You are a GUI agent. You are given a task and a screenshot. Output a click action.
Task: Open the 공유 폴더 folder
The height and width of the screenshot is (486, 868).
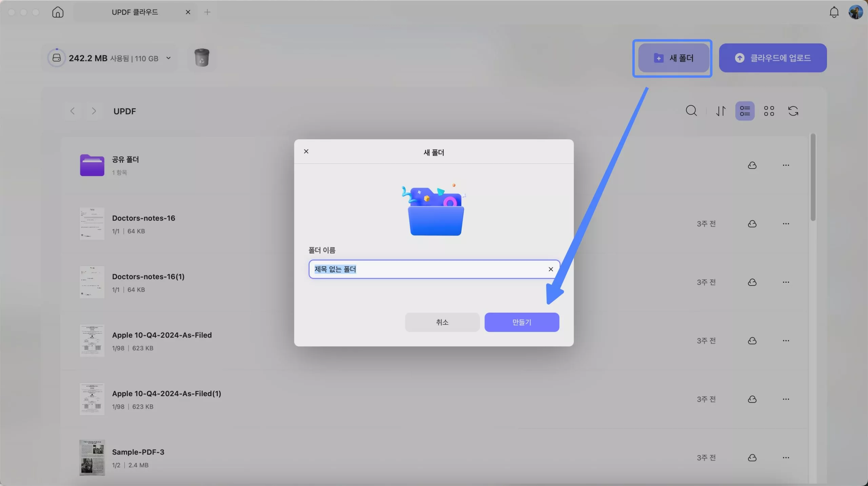pyautogui.click(x=92, y=165)
